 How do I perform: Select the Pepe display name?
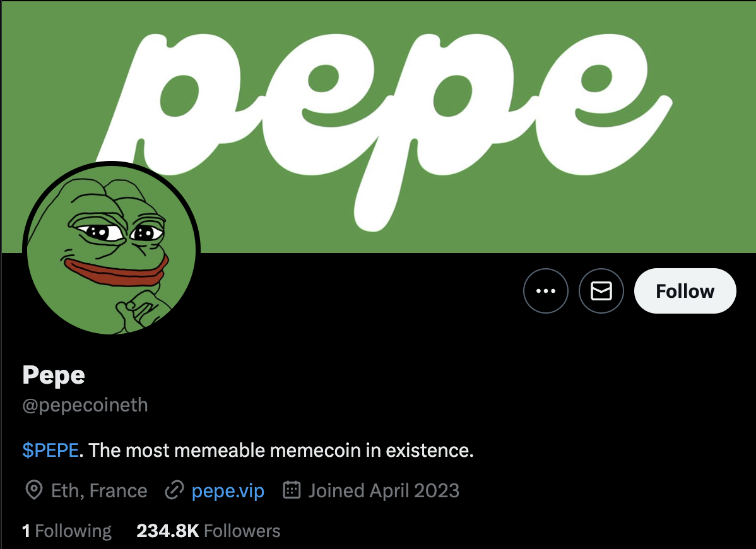click(54, 375)
